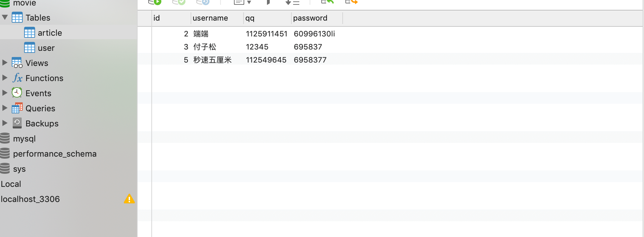This screenshot has width=644, height=237.
Task: Click the Sort rows toolbar icon
Action: pos(292,2)
